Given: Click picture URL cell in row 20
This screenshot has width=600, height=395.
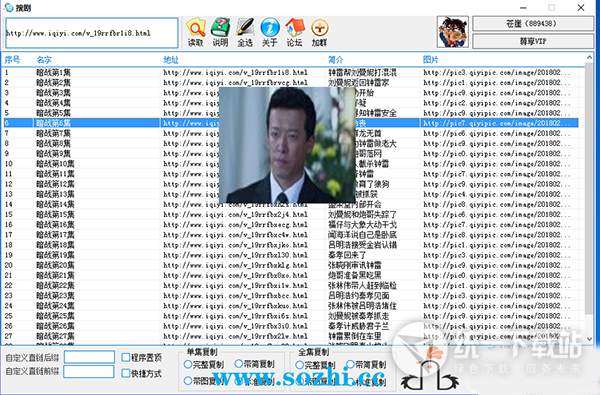Looking at the screenshot, I should click(x=497, y=265).
